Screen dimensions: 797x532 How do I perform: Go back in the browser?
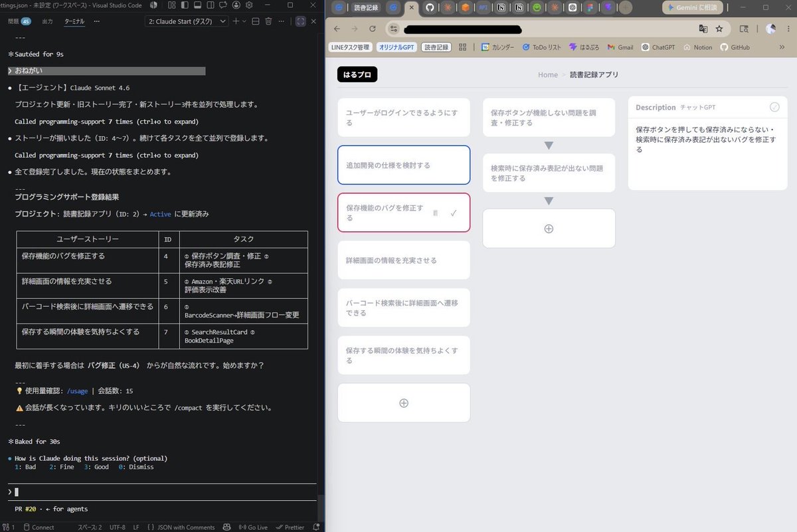point(337,29)
